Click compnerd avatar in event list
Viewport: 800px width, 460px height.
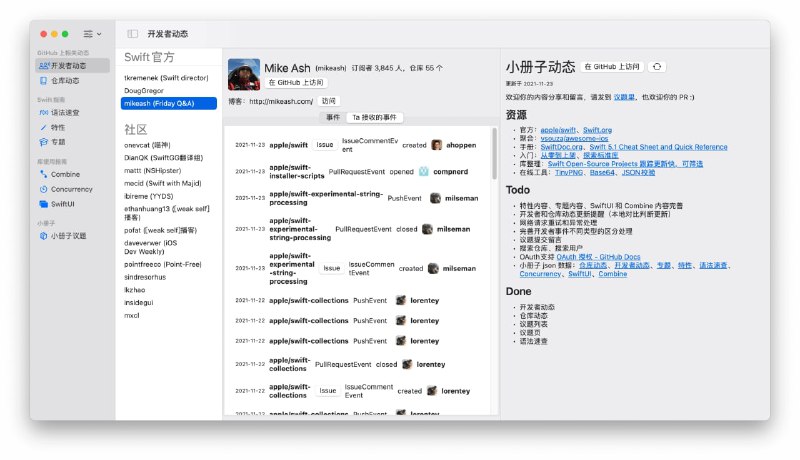(x=423, y=171)
